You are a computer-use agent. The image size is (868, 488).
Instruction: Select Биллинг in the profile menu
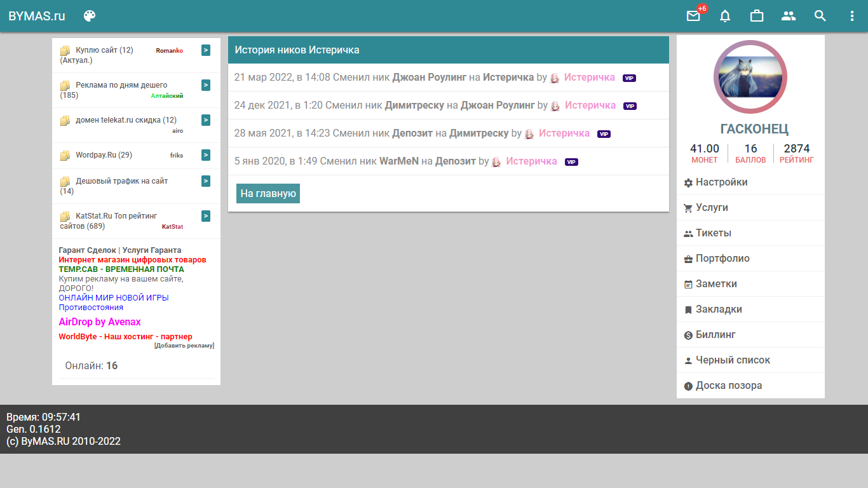715,335
